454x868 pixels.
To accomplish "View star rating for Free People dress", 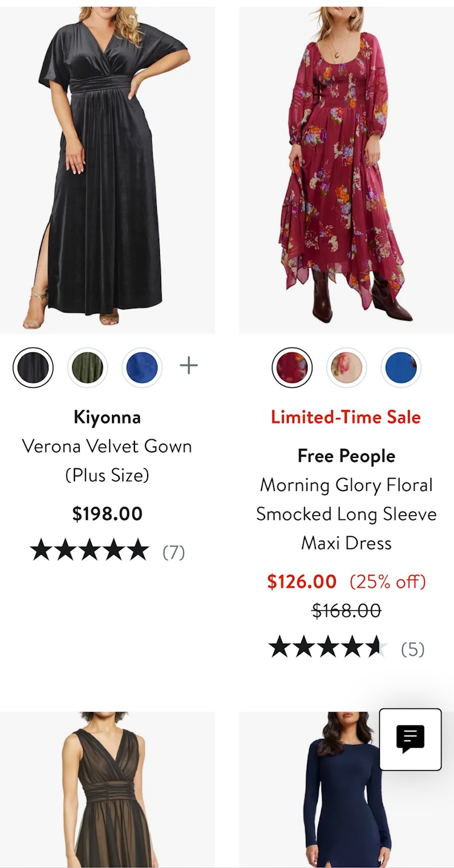I will point(328,647).
